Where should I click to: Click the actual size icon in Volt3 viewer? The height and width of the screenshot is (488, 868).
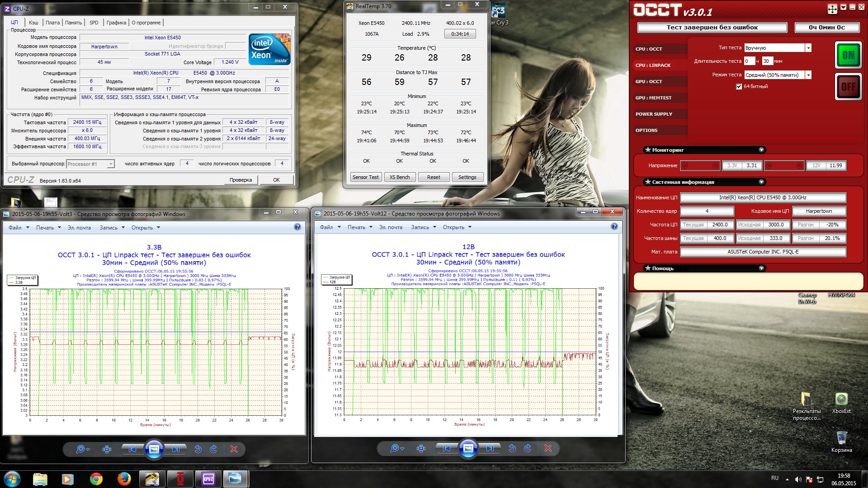coord(107,449)
